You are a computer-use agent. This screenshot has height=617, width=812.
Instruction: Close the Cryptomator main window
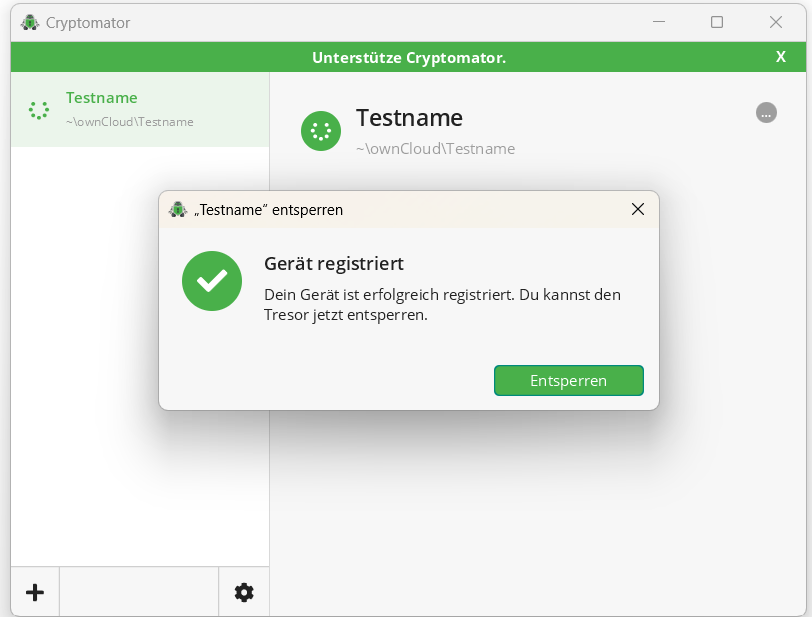click(x=776, y=22)
